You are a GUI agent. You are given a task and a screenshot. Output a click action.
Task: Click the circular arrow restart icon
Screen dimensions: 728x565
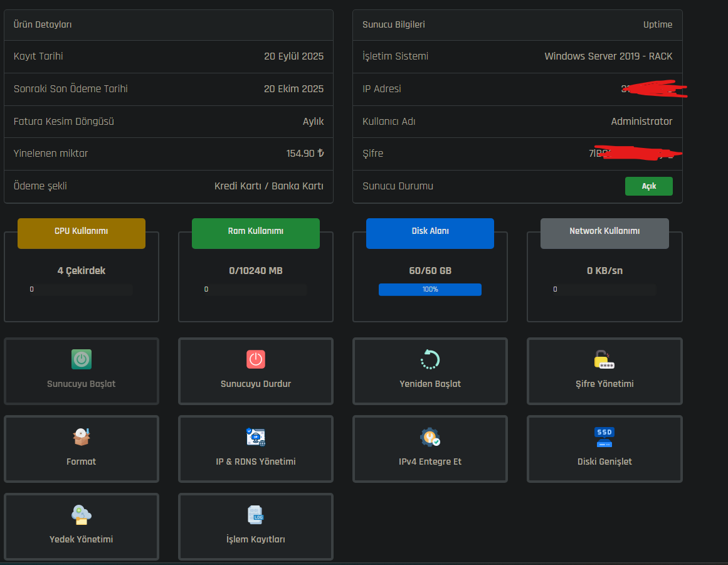tap(430, 359)
